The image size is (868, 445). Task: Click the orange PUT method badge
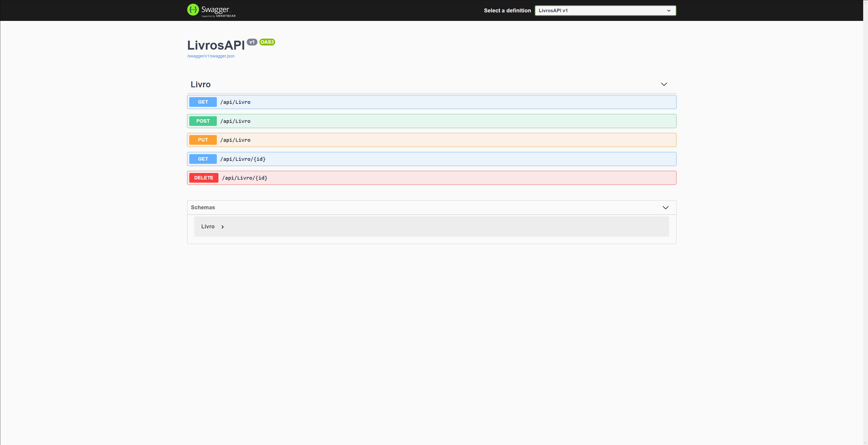tap(203, 140)
